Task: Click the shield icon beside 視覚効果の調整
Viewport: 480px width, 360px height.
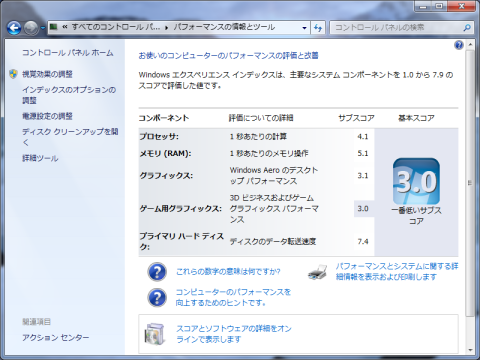Action: (13, 74)
